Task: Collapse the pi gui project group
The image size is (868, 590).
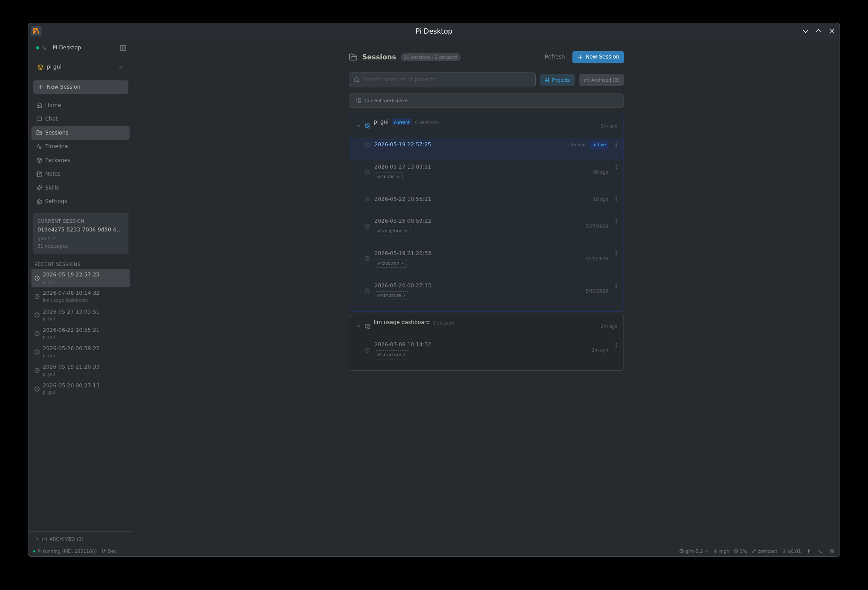Action: 358,126
